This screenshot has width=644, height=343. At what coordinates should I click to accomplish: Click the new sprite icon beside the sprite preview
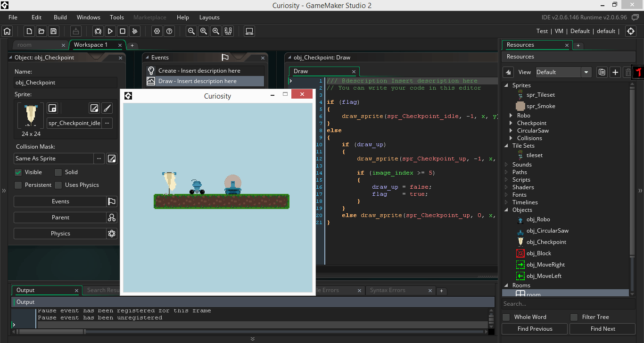(x=52, y=108)
